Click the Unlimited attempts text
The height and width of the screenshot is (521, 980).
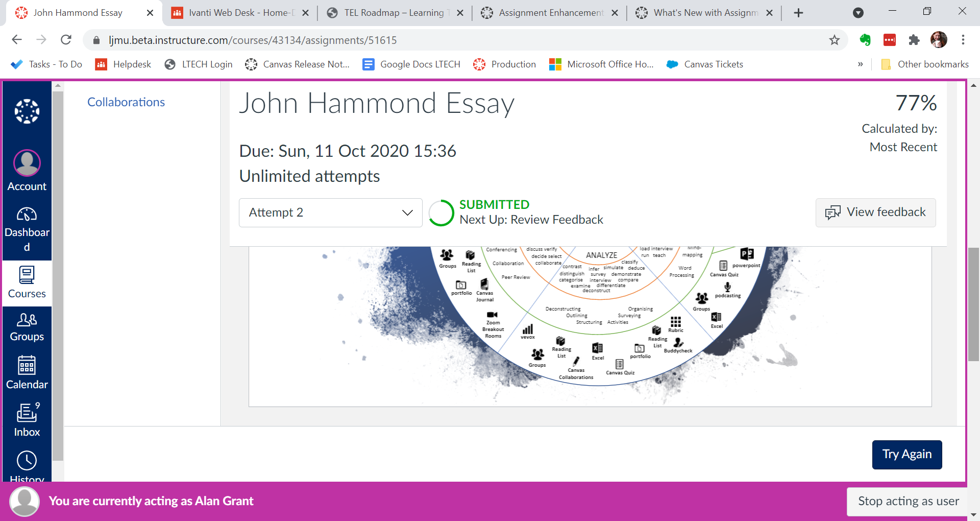(x=309, y=176)
